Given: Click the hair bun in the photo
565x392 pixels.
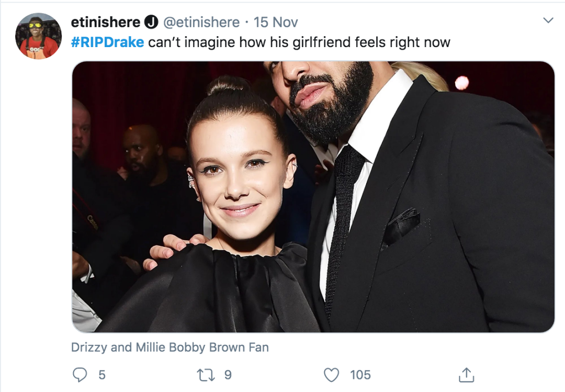Looking at the screenshot, I should 229,85.
